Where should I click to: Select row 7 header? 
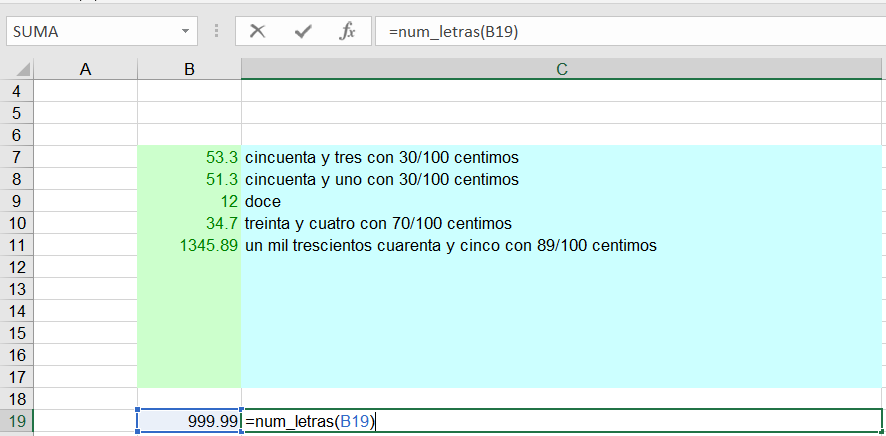point(16,157)
